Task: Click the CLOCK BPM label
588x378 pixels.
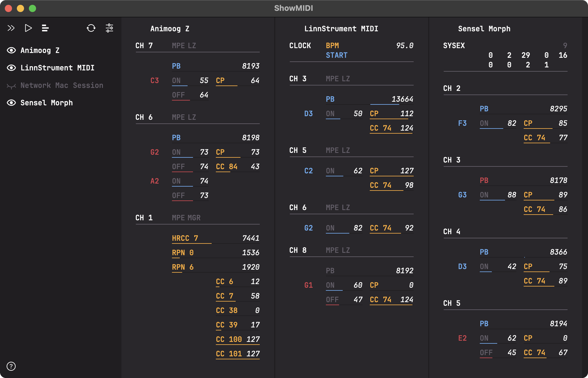Action: (x=332, y=45)
